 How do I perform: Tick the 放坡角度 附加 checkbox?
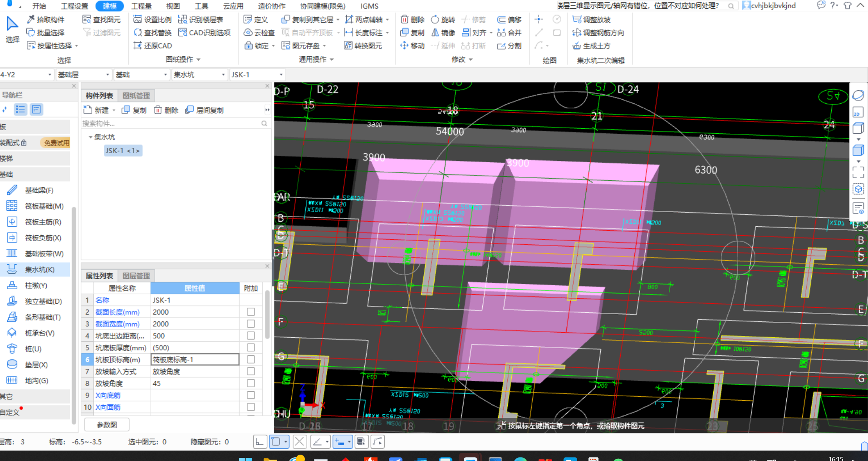pyautogui.click(x=251, y=383)
